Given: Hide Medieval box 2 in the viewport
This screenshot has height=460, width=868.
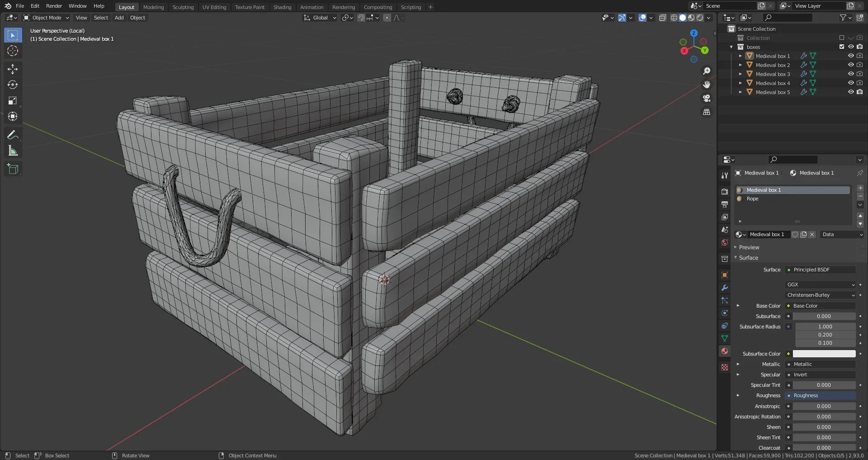Looking at the screenshot, I should tap(850, 65).
